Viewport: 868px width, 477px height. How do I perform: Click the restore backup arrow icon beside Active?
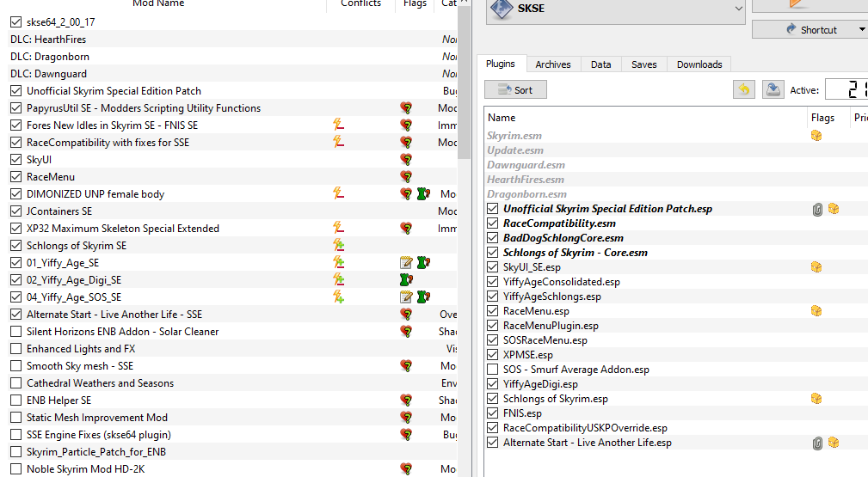point(744,89)
